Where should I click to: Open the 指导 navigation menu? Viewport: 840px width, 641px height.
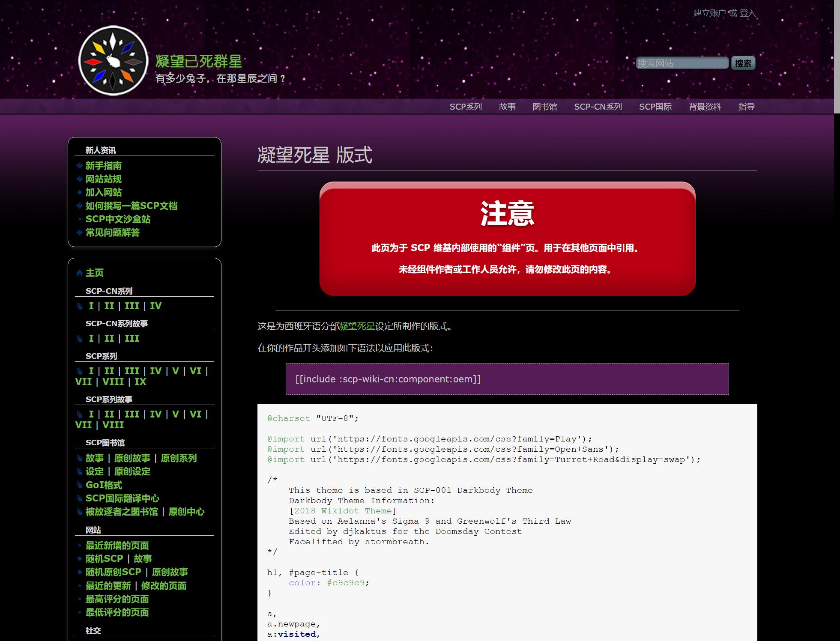(746, 107)
